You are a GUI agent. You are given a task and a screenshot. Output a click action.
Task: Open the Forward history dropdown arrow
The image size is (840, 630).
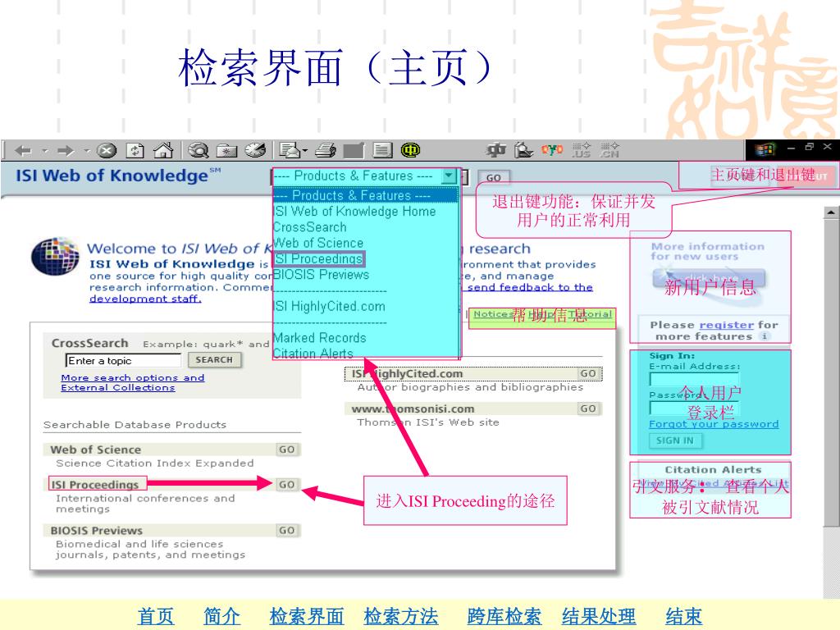click(x=86, y=151)
